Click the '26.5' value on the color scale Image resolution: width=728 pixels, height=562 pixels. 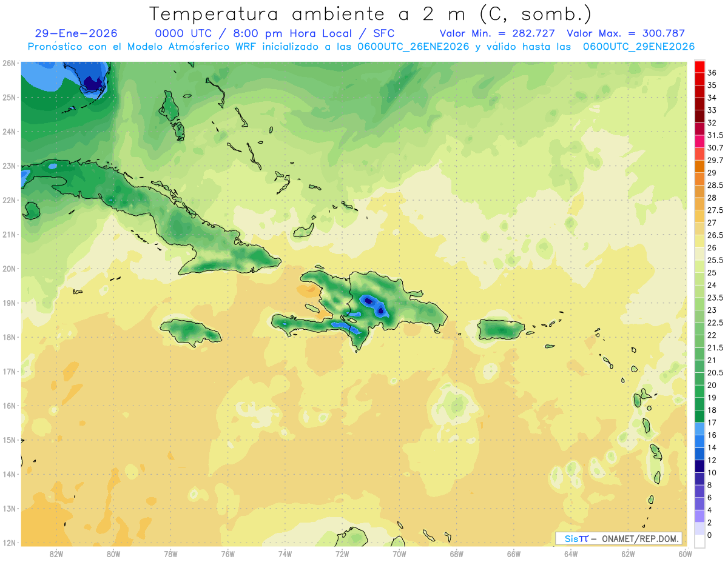tap(715, 235)
